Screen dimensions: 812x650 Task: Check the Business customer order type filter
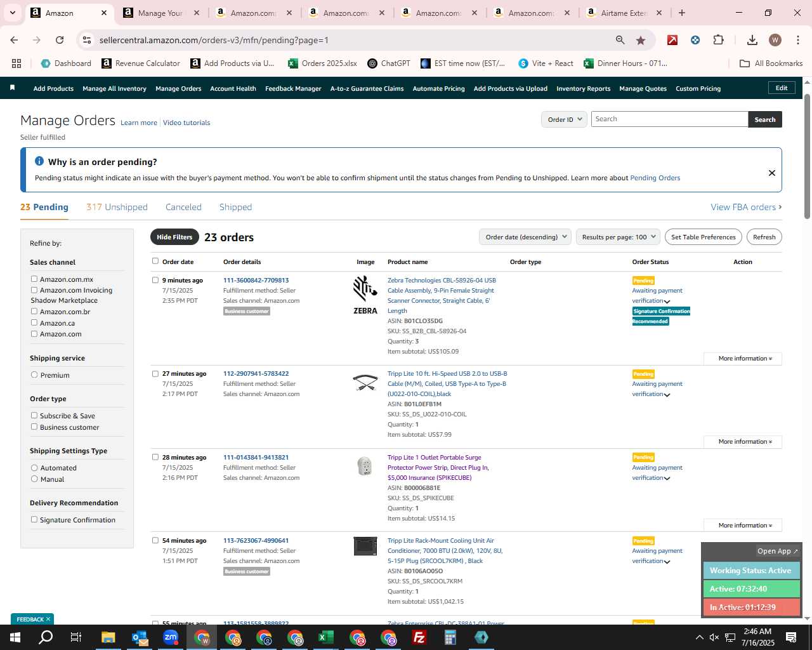[34, 427]
